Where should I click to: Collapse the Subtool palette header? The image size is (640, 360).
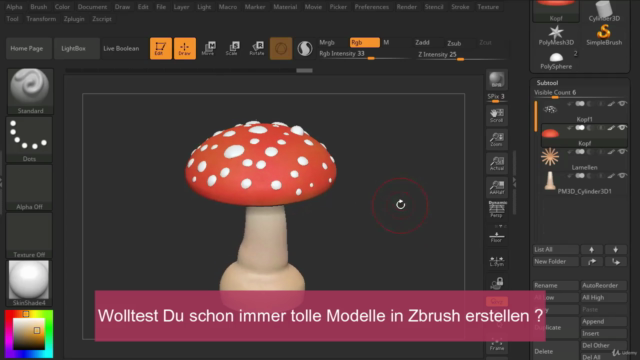click(547, 82)
